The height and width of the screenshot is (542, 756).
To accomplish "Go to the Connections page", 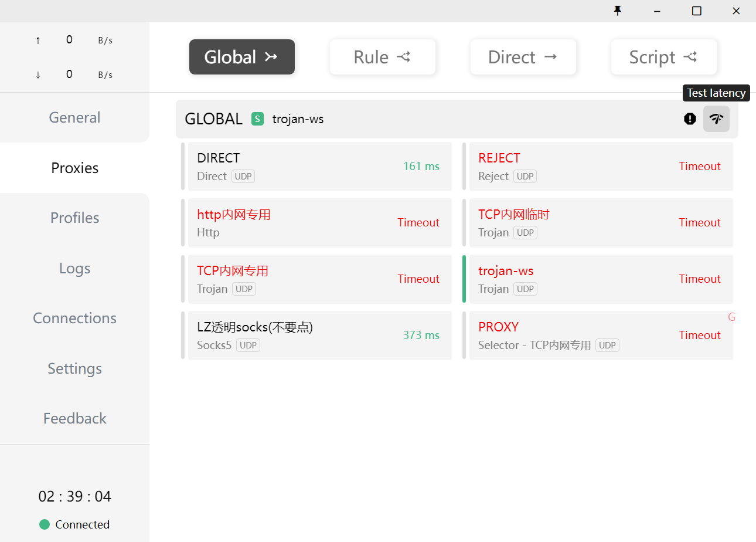I will (74, 318).
